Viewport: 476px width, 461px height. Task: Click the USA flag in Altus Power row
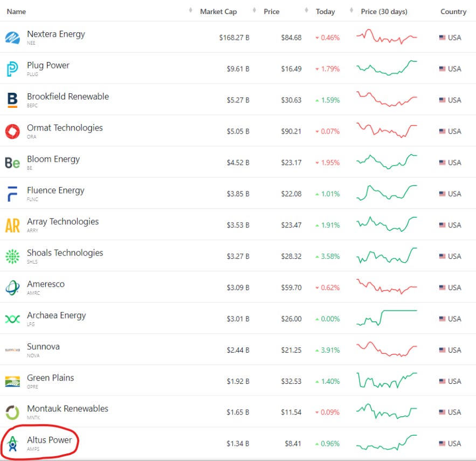442,444
